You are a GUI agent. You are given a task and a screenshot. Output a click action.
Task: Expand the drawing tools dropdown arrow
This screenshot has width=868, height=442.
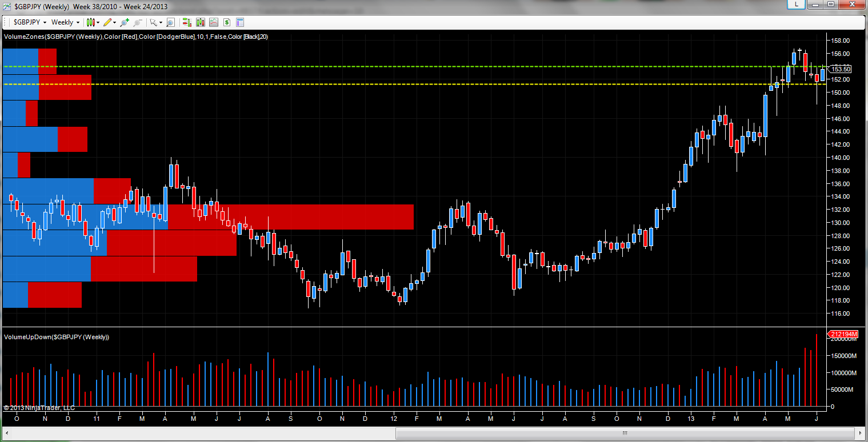pos(115,22)
